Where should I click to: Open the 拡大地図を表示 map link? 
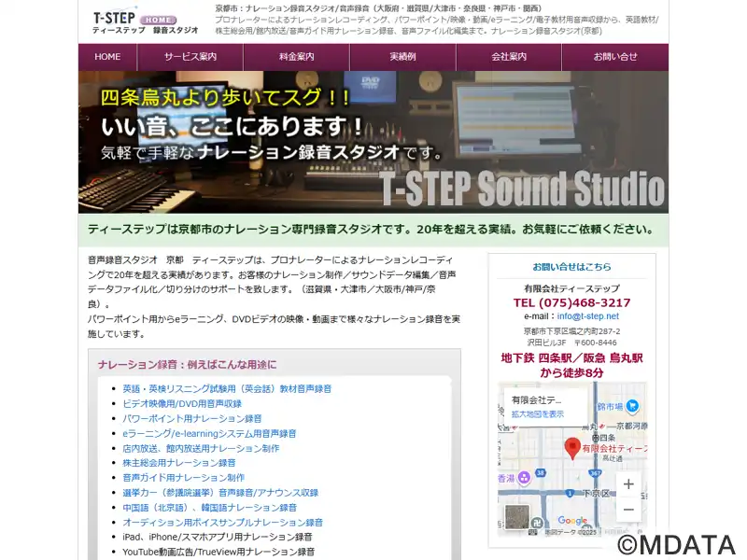click(538, 414)
